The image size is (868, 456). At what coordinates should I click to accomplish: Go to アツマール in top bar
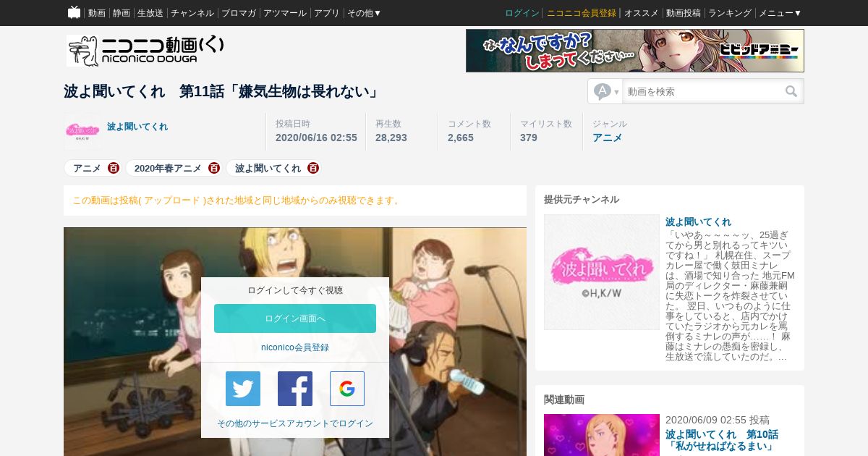point(285,13)
